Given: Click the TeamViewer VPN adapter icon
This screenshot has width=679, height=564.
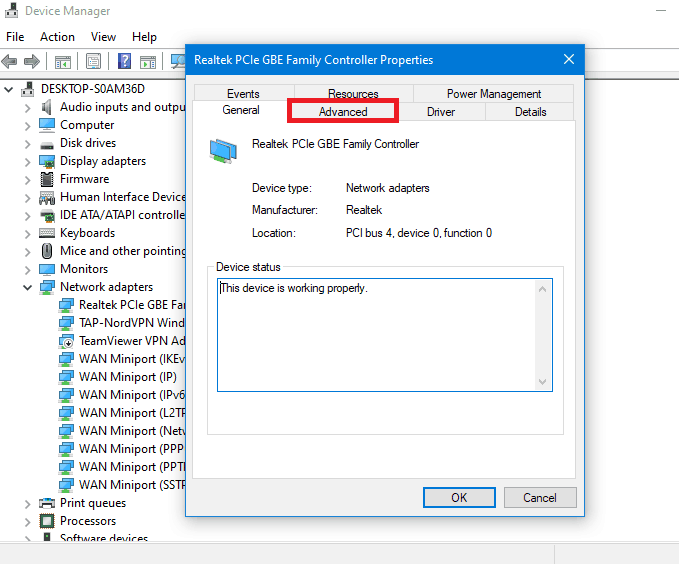Looking at the screenshot, I should click(66, 341).
